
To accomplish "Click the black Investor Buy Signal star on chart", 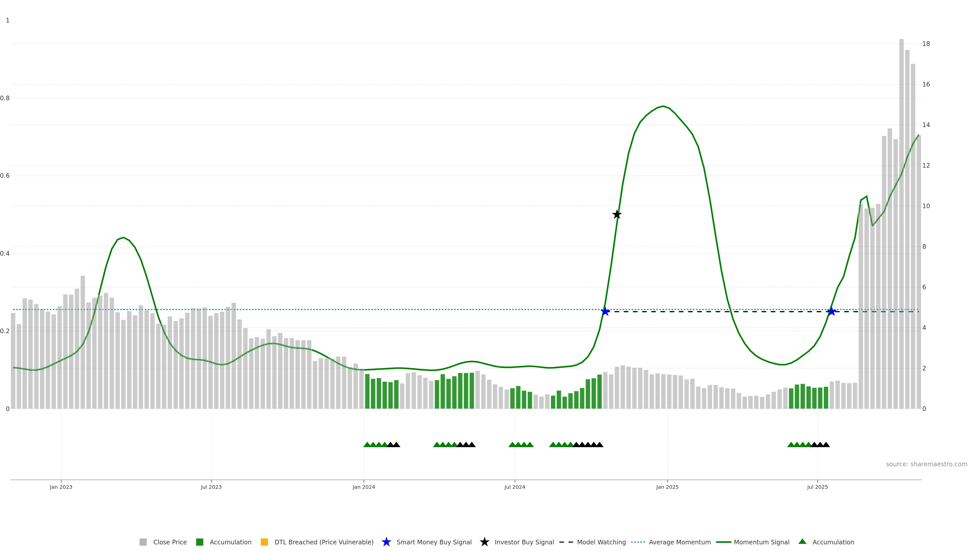I will coord(617,215).
